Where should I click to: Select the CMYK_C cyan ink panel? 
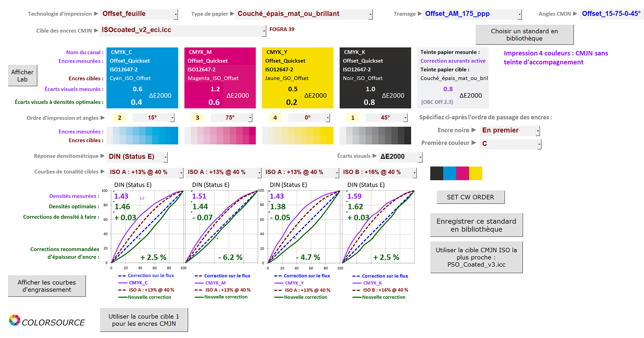142,78
